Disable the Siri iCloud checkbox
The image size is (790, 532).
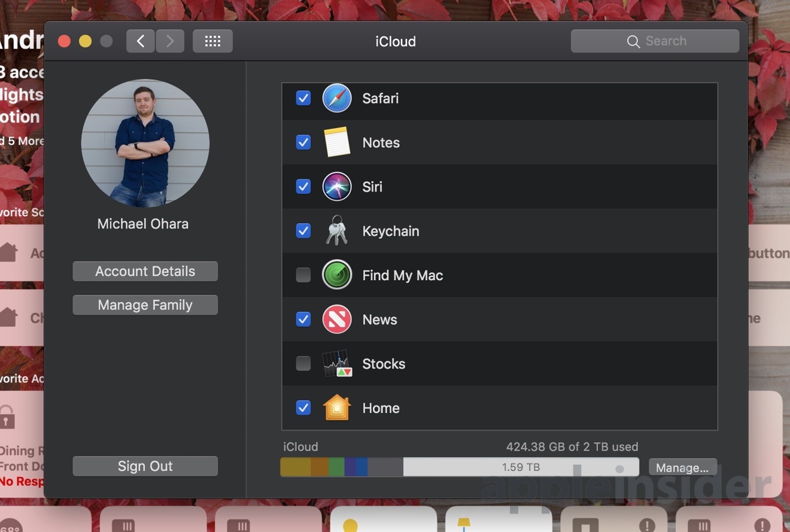303,187
